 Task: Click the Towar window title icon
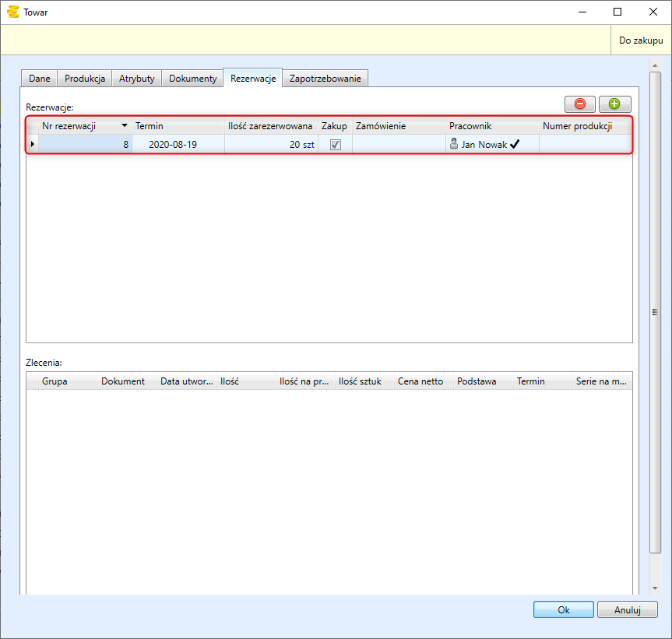pyautogui.click(x=12, y=12)
